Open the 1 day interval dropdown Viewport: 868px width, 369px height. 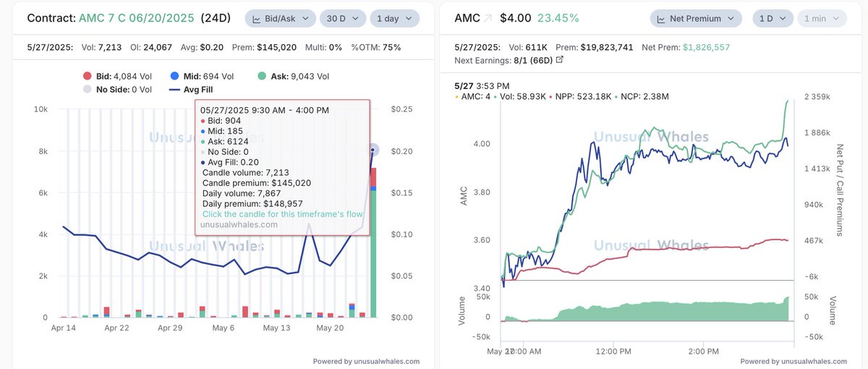[x=393, y=18]
